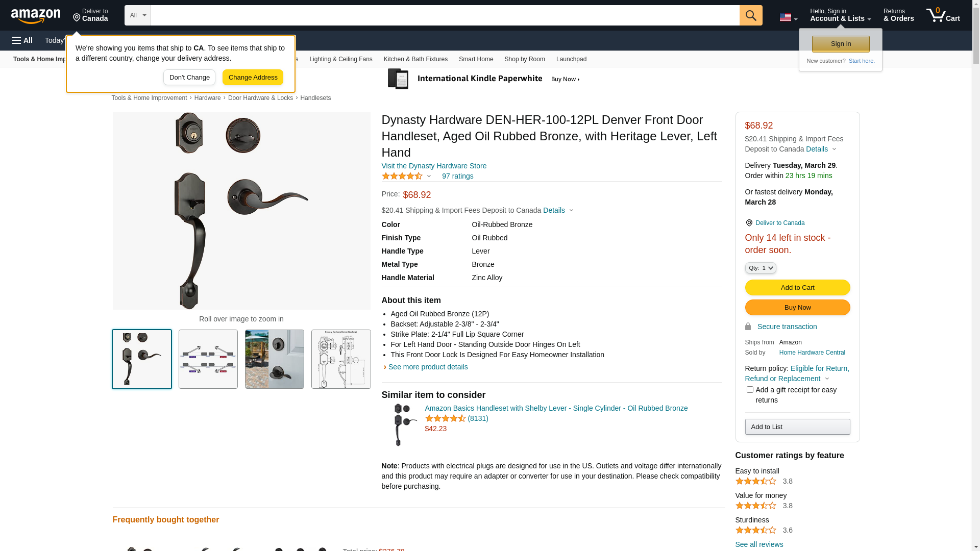The height and width of the screenshot is (551, 980).
Task: Open the All search category dropdown
Action: pyautogui.click(x=138, y=15)
